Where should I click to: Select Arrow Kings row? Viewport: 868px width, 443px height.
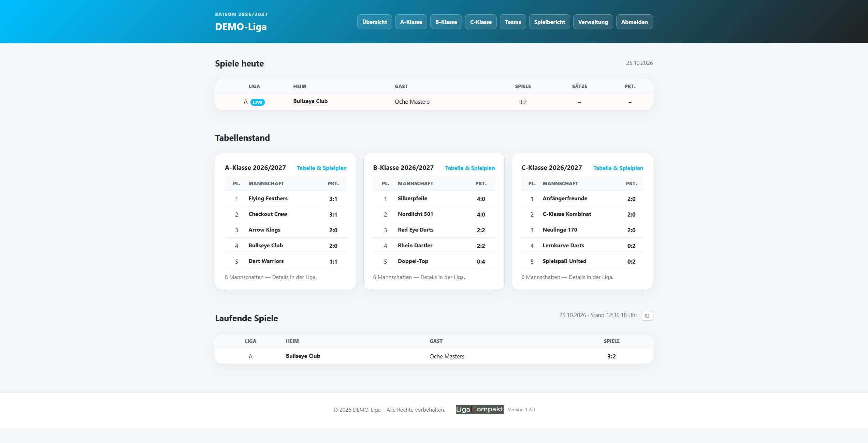tap(286, 230)
